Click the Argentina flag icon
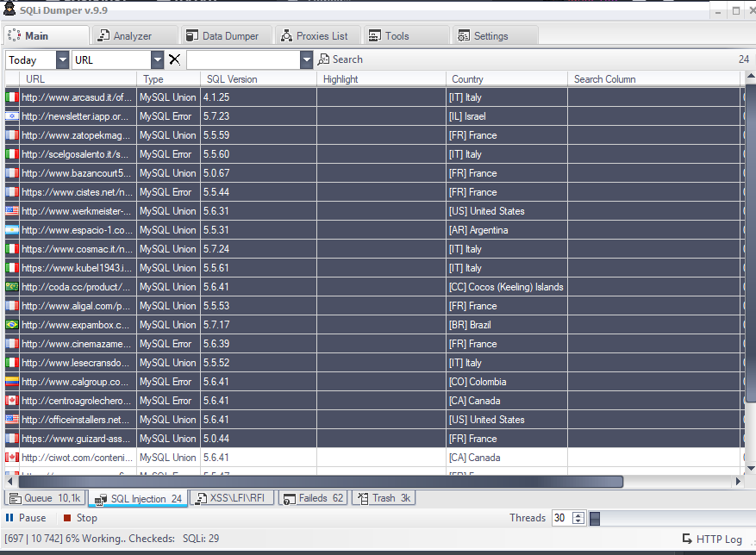The height and width of the screenshot is (555, 756). (x=12, y=230)
